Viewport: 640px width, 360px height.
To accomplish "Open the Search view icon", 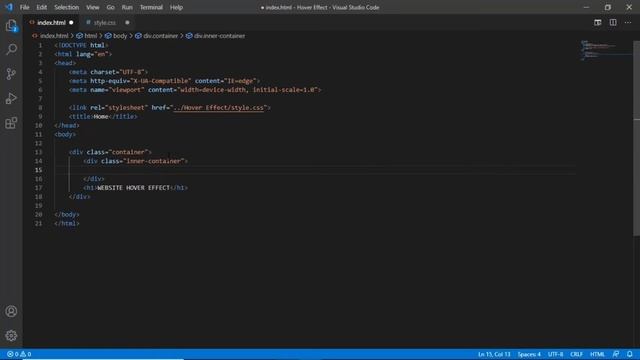I will click(x=11, y=49).
